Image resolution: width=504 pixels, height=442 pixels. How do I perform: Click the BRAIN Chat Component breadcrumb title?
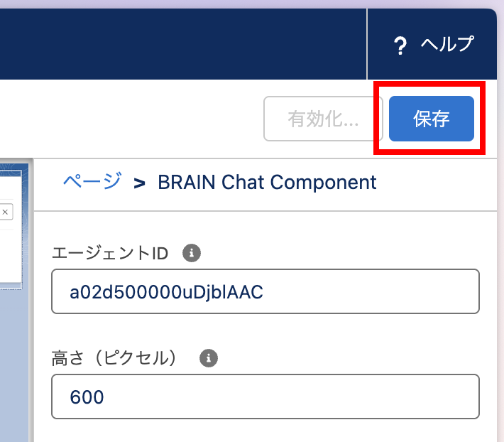pyautogui.click(x=267, y=183)
